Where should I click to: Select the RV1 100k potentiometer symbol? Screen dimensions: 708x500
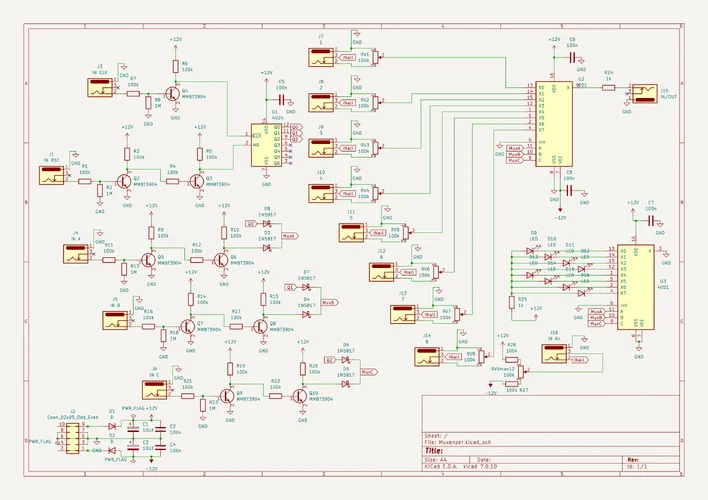375,57
